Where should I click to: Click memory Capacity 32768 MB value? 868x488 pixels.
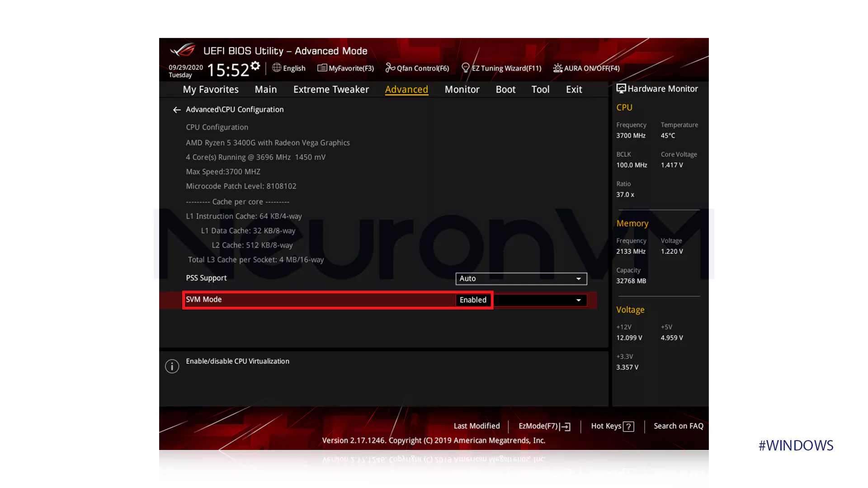pyautogui.click(x=631, y=281)
